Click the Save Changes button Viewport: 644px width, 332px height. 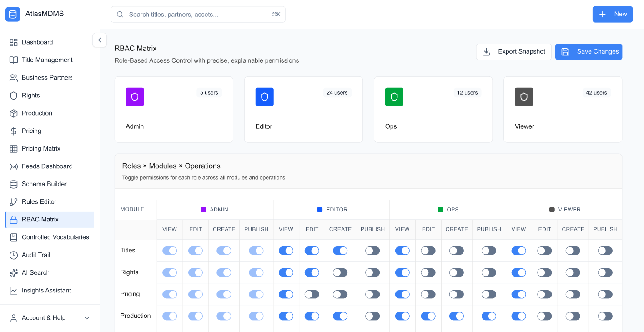click(589, 51)
